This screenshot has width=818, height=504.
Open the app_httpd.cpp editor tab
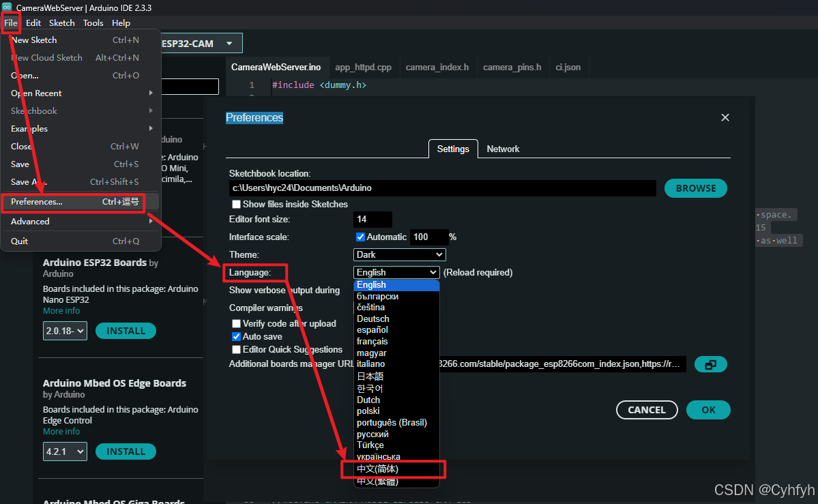[x=363, y=68]
